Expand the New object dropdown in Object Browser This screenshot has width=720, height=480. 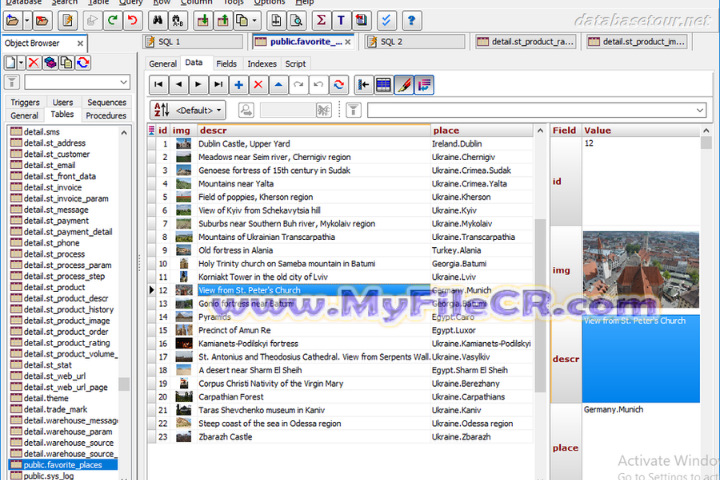pyautogui.click(x=21, y=62)
